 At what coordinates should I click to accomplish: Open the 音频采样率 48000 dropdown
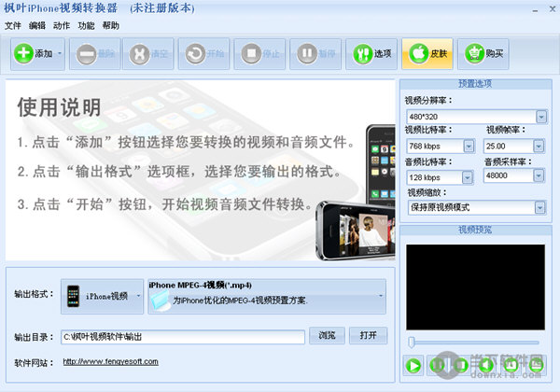click(539, 176)
